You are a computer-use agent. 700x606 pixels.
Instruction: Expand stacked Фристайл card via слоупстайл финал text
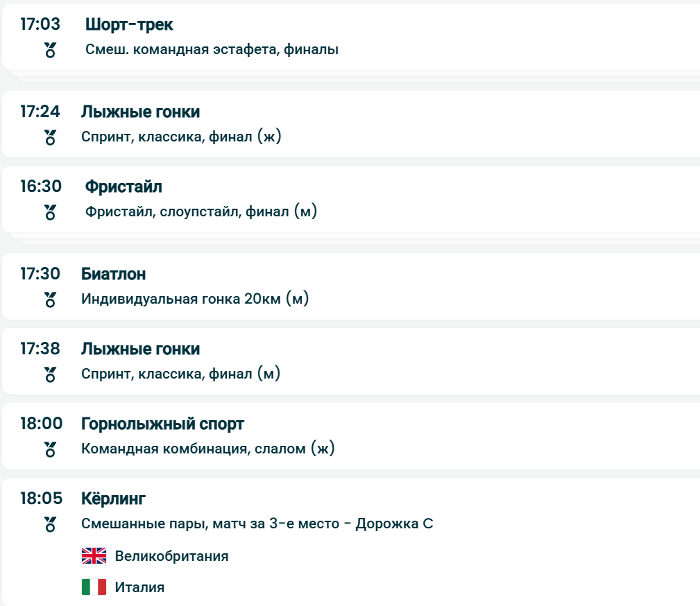click(201, 212)
